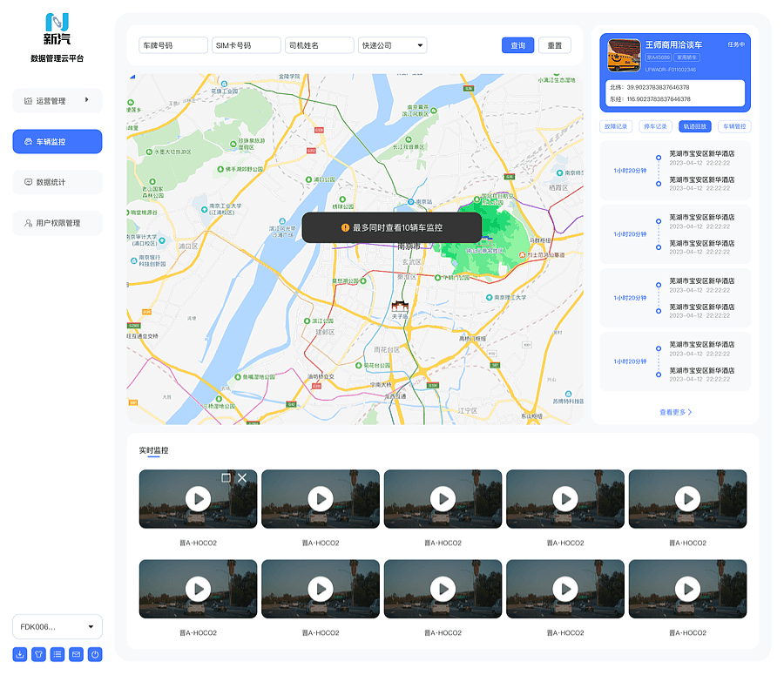Click the 南京理工大学 map marker
Image resolution: width=784 pixels, height=675 pixels.
489,298
